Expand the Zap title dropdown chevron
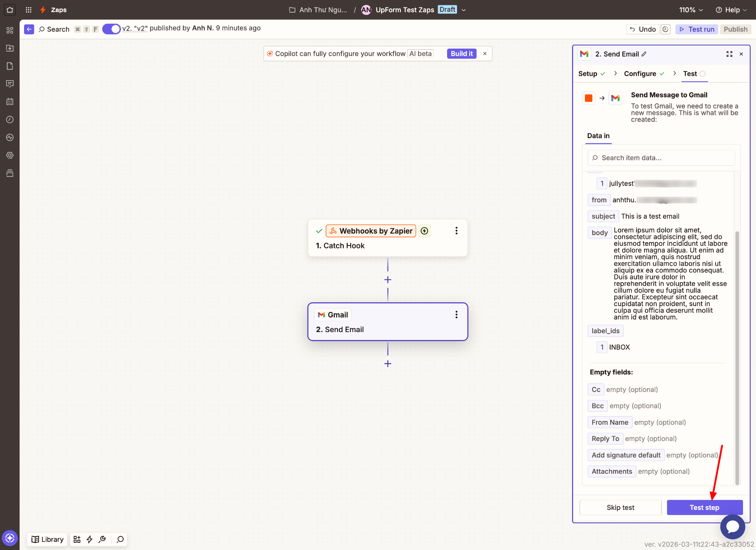Viewport: 756px width, 550px height. pyautogui.click(x=464, y=10)
